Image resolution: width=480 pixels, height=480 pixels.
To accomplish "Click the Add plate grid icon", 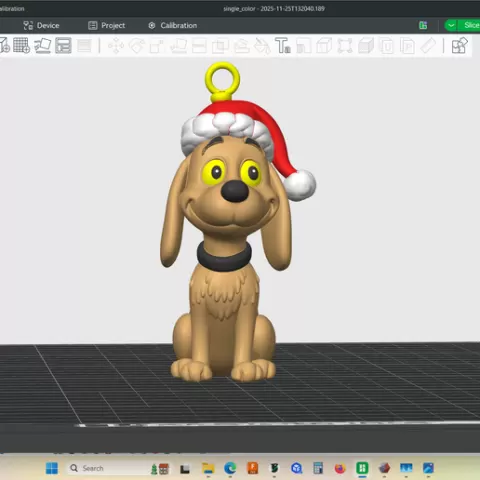I will coord(21,46).
